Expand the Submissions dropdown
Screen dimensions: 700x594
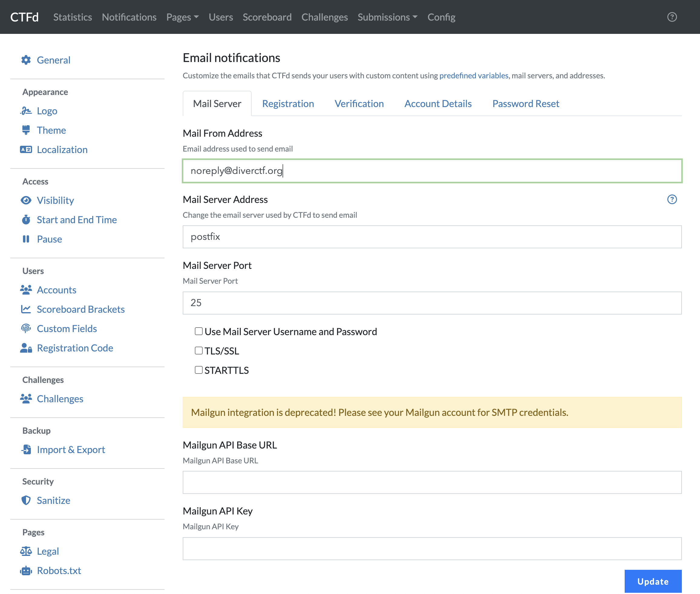[x=387, y=17]
